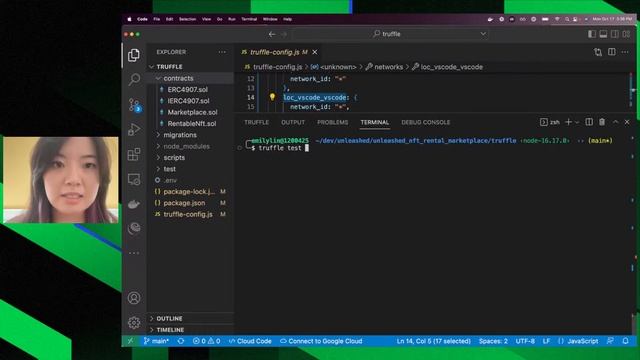Click Connect to Google Cloud status item
Screen dimensions: 640x360
point(321,341)
